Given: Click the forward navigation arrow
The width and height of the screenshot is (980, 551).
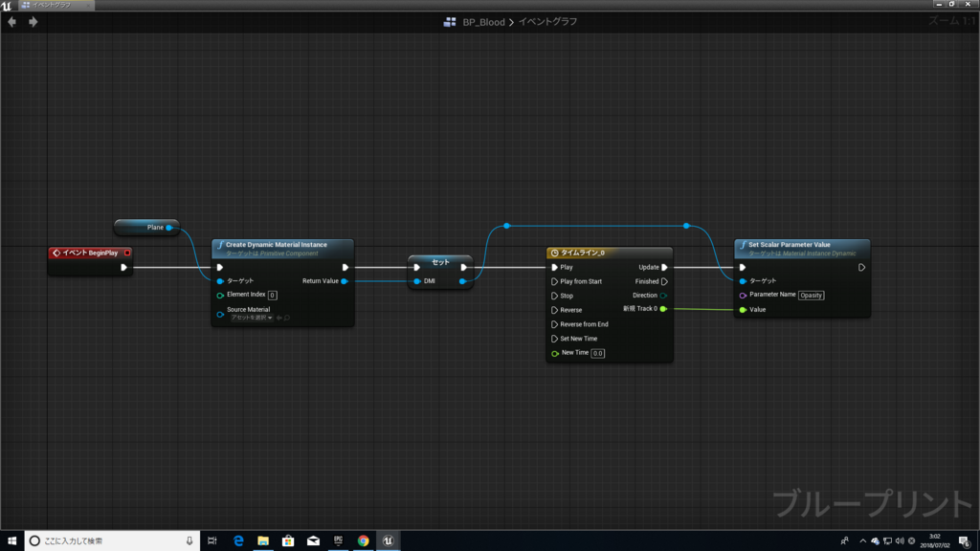Looking at the screenshot, I should tap(33, 22).
